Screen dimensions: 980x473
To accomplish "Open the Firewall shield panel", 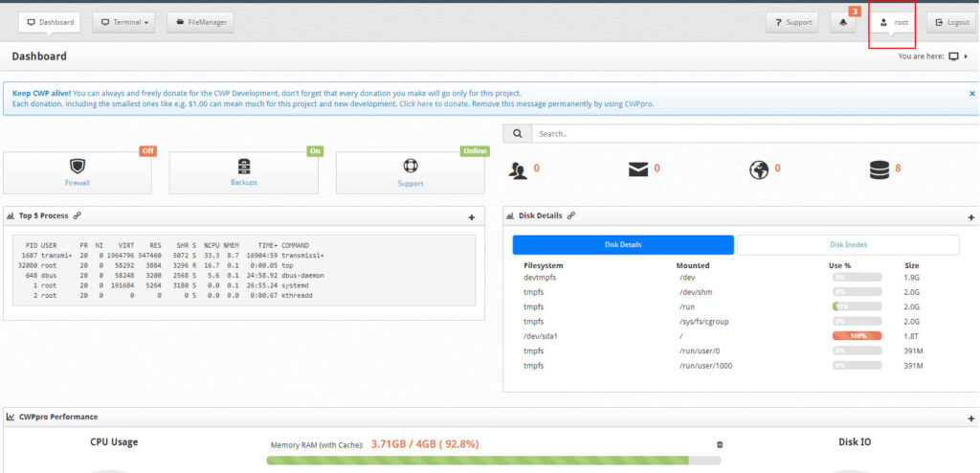I will (78, 172).
